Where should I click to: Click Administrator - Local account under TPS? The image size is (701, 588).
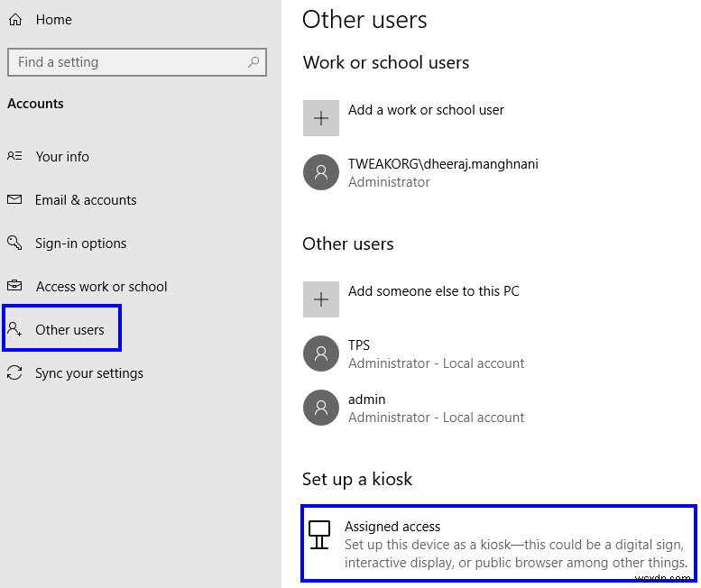click(x=436, y=363)
